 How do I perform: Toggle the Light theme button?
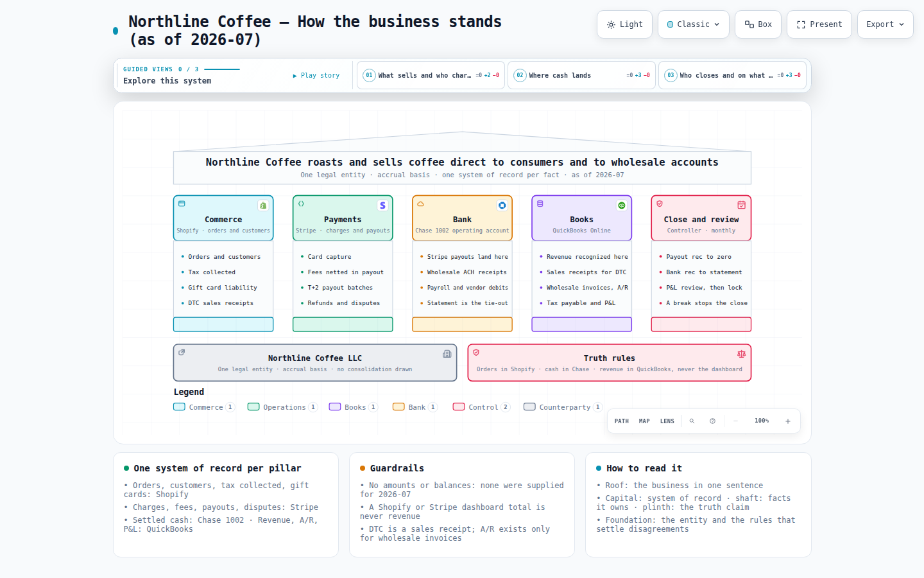click(624, 24)
